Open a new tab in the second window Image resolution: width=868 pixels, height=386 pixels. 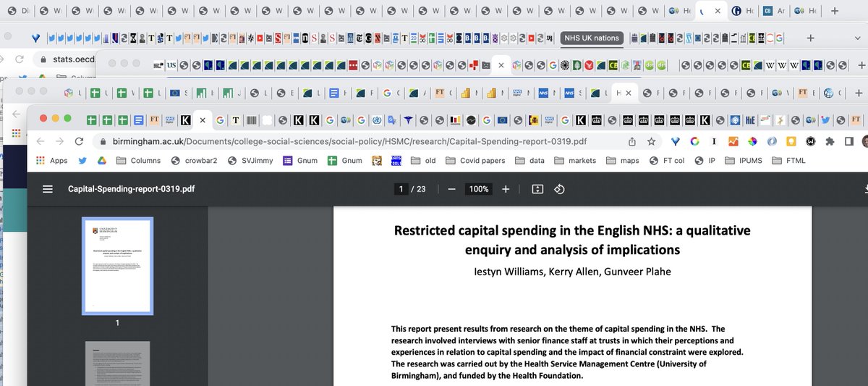coord(810,38)
